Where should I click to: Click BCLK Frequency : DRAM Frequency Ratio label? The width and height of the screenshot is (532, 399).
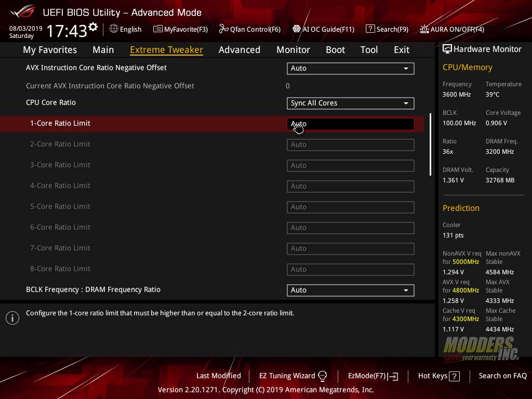click(93, 289)
